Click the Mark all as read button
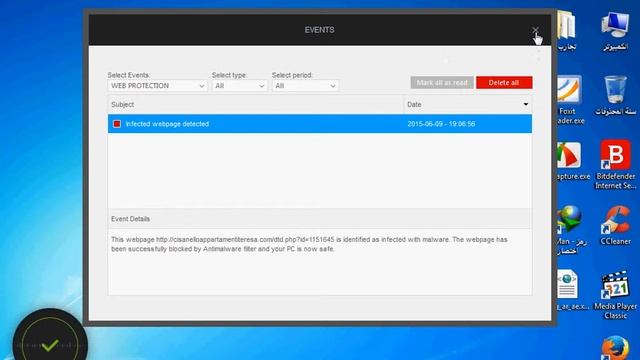The image size is (640, 360). tap(442, 82)
